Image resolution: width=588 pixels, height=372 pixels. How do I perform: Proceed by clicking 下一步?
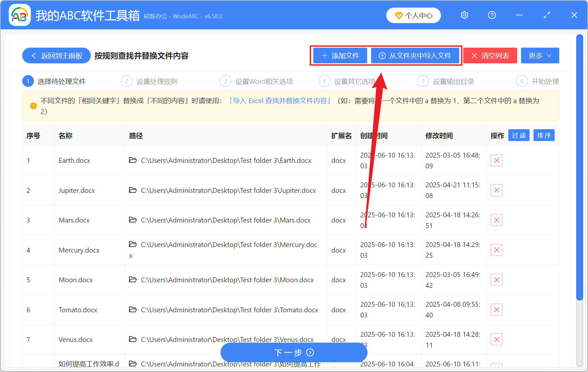(293, 352)
